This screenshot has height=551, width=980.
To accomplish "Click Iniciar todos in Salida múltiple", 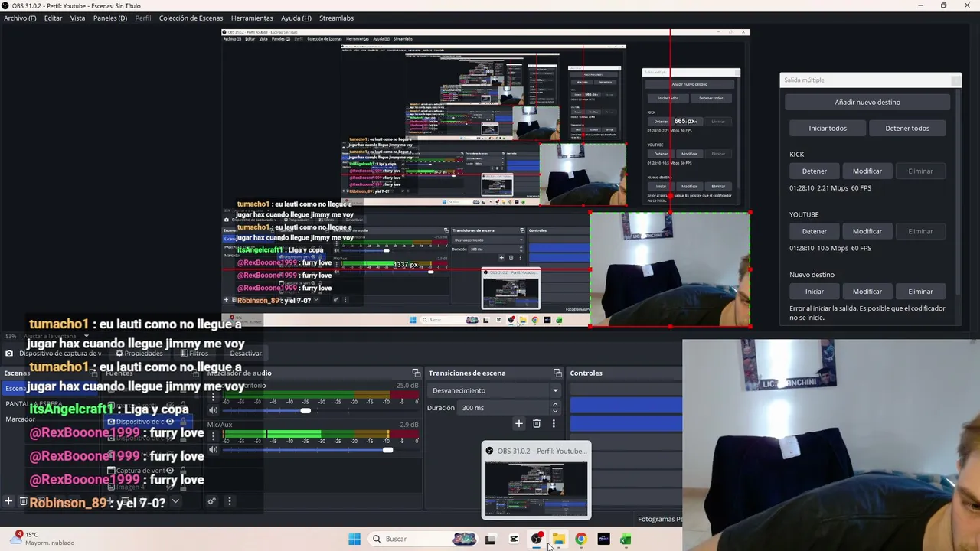I will click(x=828, y=129).
